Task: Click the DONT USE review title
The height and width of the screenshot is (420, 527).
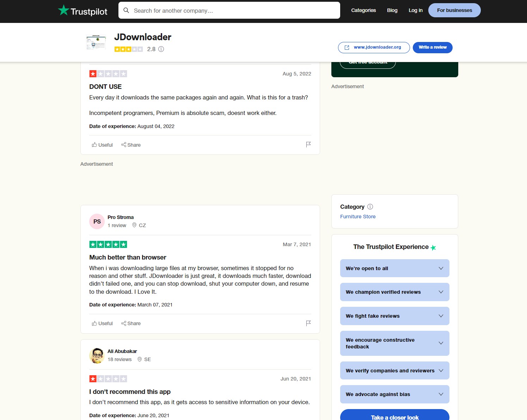Action: point(105,87)
